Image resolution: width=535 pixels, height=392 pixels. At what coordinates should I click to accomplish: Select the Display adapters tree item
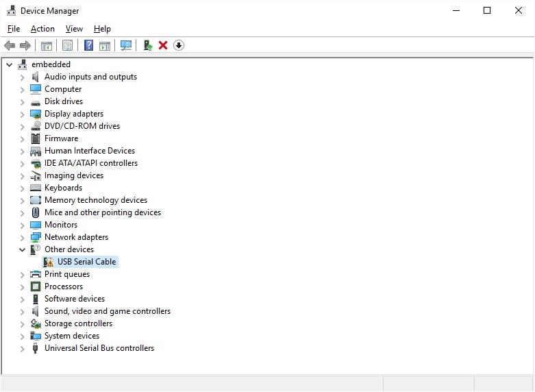coord(74,114)
